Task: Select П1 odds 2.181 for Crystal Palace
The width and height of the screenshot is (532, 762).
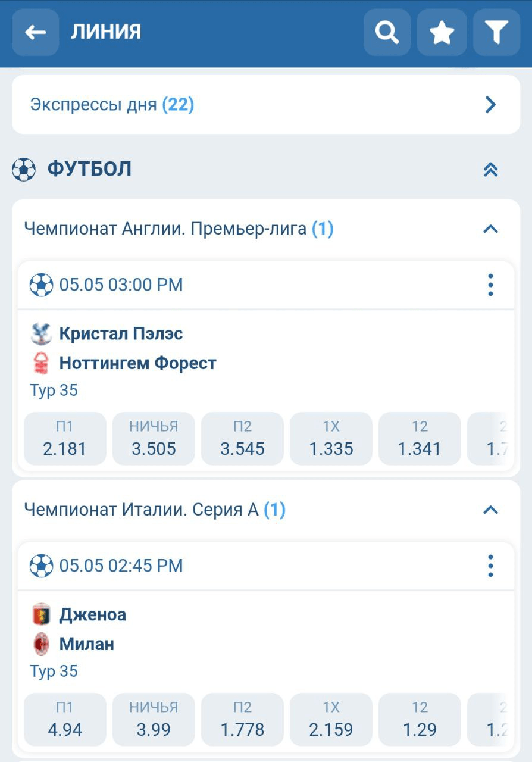Action: click(65, 438)
